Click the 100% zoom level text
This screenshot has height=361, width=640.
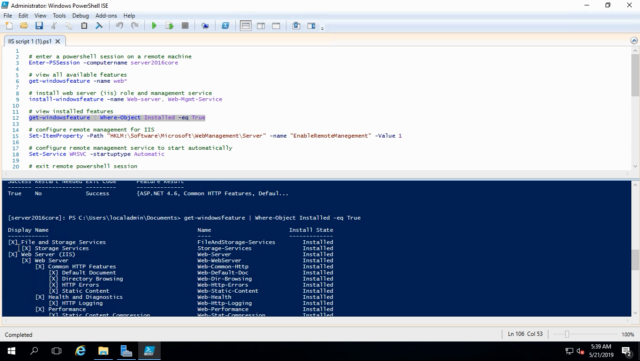628,334
